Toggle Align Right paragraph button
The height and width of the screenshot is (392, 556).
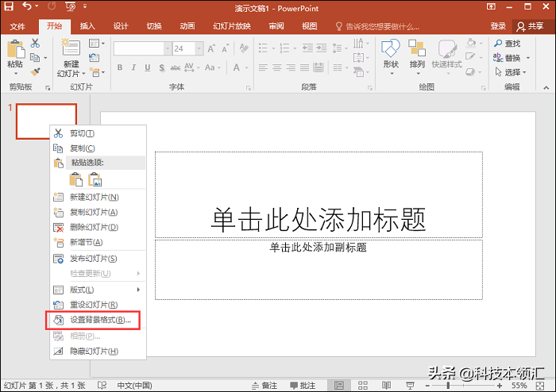pyautogui.click(x=291, y=67)
